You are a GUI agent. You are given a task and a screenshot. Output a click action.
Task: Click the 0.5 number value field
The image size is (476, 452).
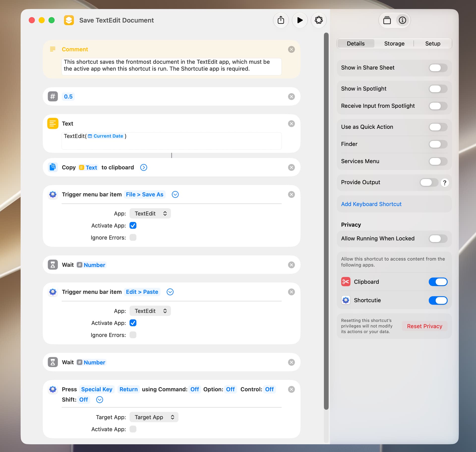click(x=68, y=97)
